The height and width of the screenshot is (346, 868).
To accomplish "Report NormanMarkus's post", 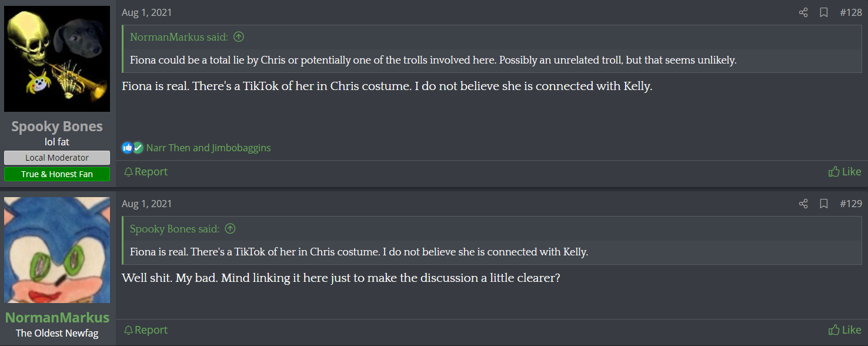I will 146,330.
